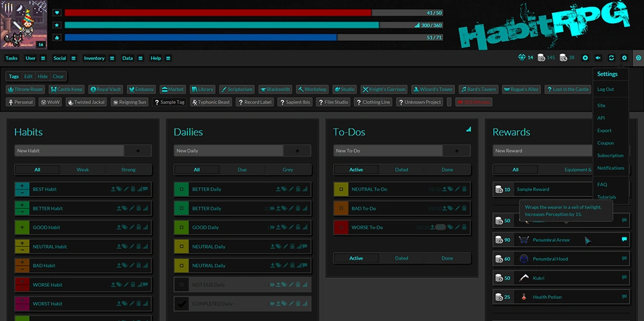644x321 pixels.
Task: Show Done To-Dos in the top tab row
Action: 448,170
